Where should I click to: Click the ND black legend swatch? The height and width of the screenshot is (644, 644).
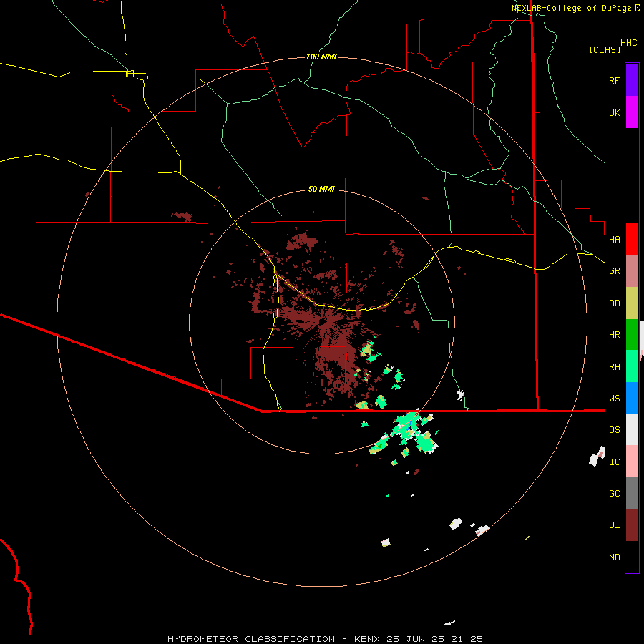[632, 557]
